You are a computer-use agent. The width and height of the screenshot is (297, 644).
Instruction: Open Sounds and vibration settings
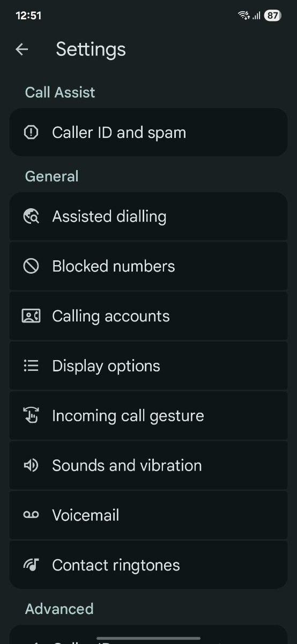pyautogui.click(x=148, y=465)
